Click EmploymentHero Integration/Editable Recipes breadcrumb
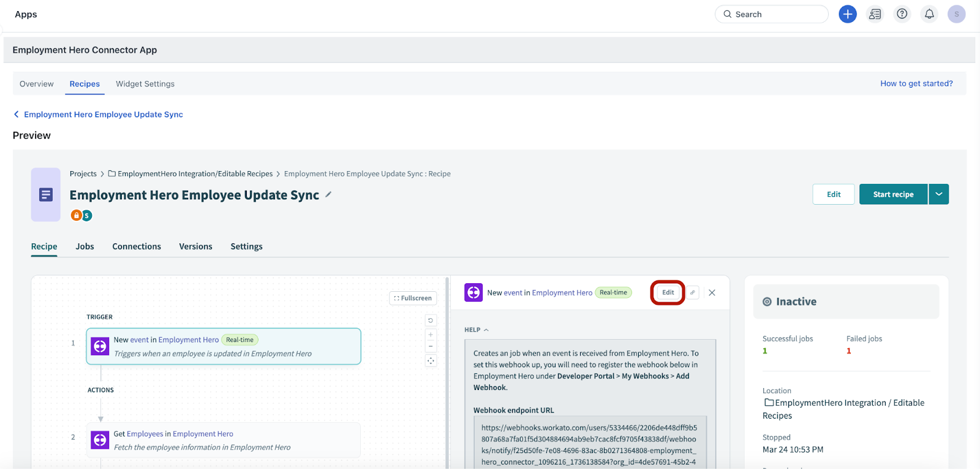Screen dimensions: 980x469 coord(195,174)
